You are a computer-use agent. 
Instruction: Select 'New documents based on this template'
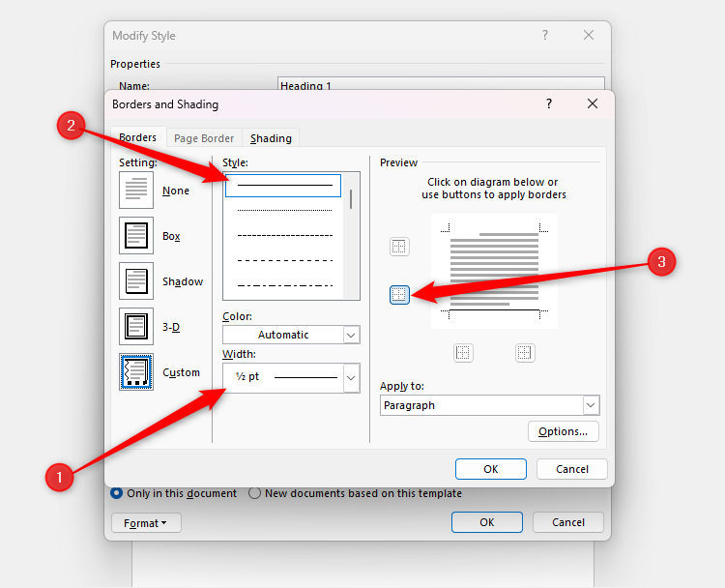(254, 493)
